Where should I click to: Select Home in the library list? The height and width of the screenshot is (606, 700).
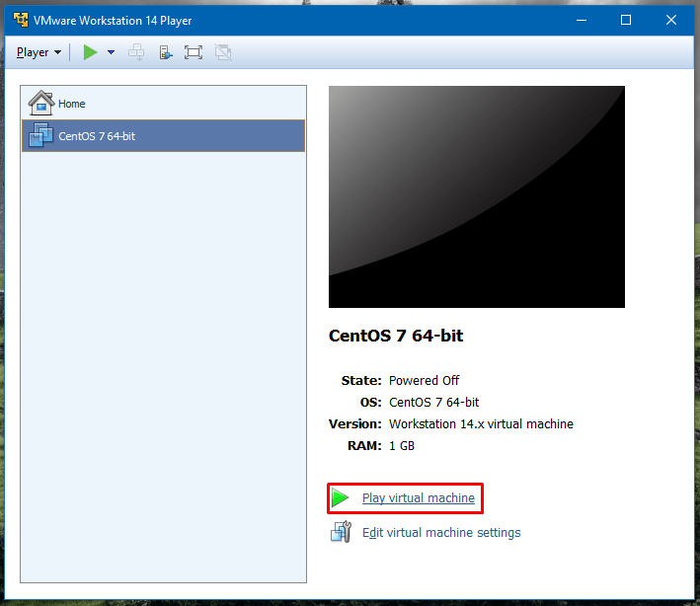[x=163, y=104]
